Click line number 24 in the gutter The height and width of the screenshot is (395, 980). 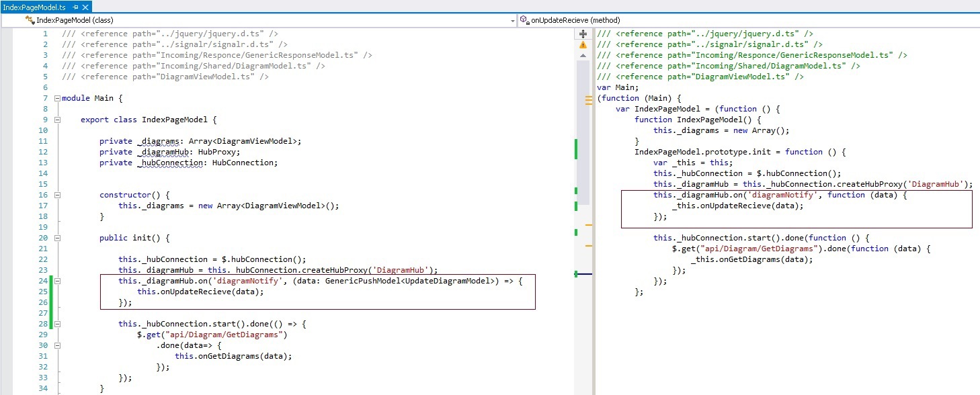43,281
